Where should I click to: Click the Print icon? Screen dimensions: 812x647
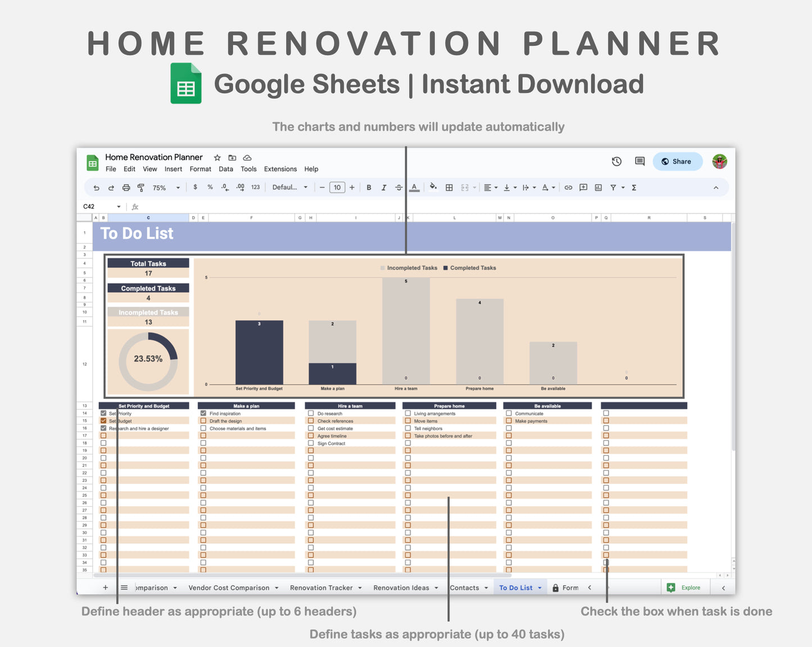click(126, 187)
